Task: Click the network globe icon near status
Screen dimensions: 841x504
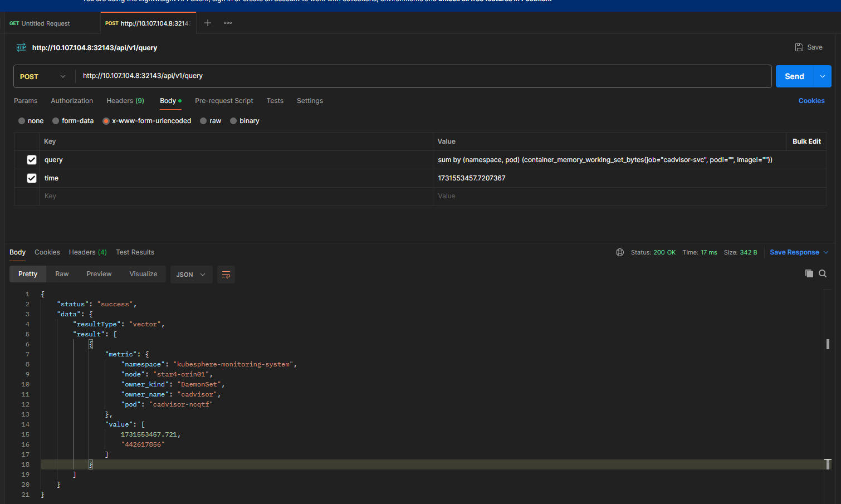Action: coord(620,252)
